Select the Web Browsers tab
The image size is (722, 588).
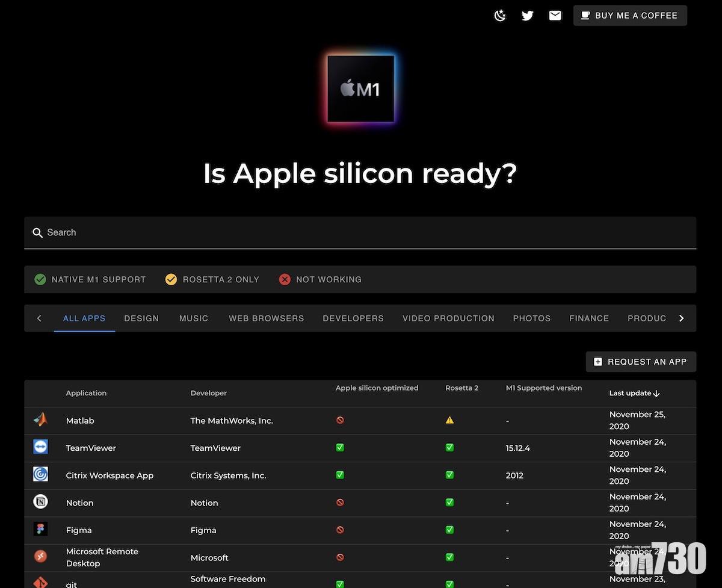pos(266,318)
